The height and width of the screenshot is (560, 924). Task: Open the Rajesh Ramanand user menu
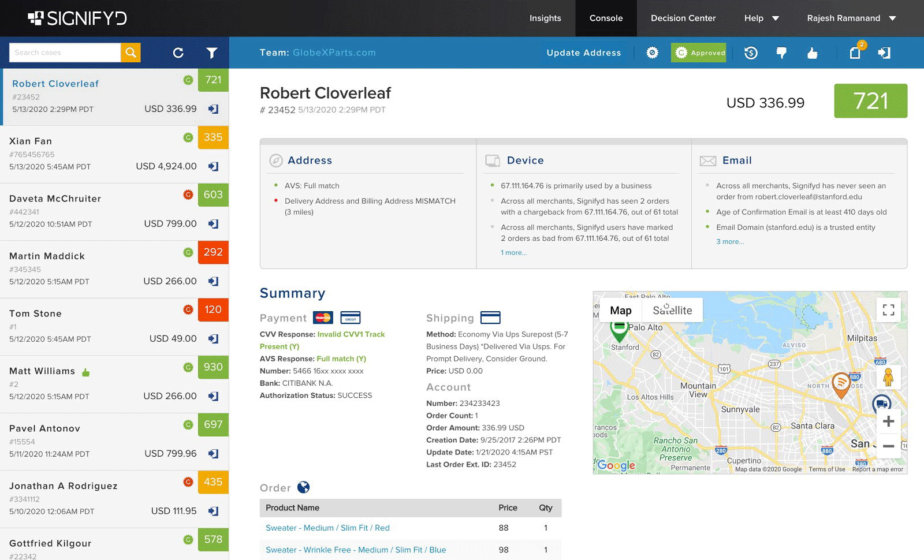pos(852,18)
